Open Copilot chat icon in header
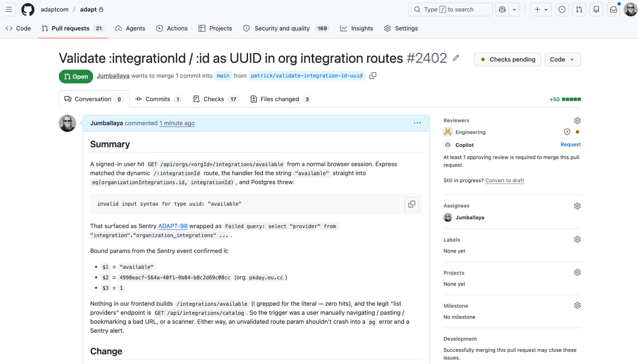This screenshot has width=638, height=364. coord(502,10)
